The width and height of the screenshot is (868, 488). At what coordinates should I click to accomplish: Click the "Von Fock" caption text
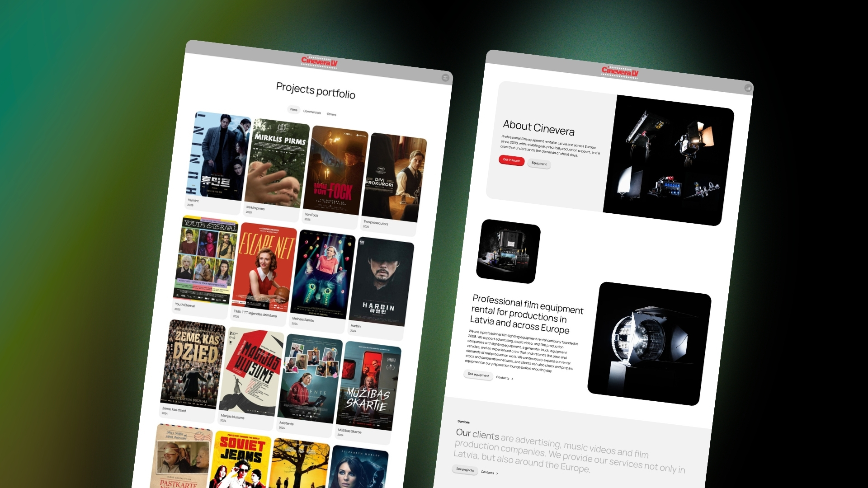pos(311,215)
